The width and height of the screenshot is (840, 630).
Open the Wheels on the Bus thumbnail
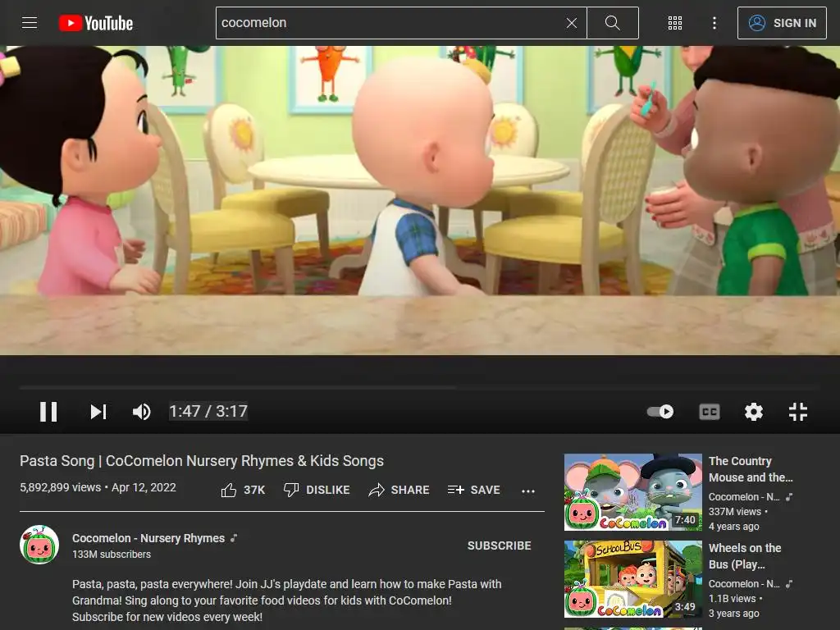[x=632, y=579]
